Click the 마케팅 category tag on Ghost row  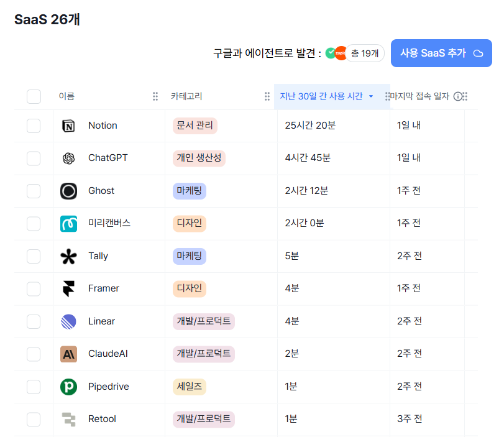tap(190, 190)
